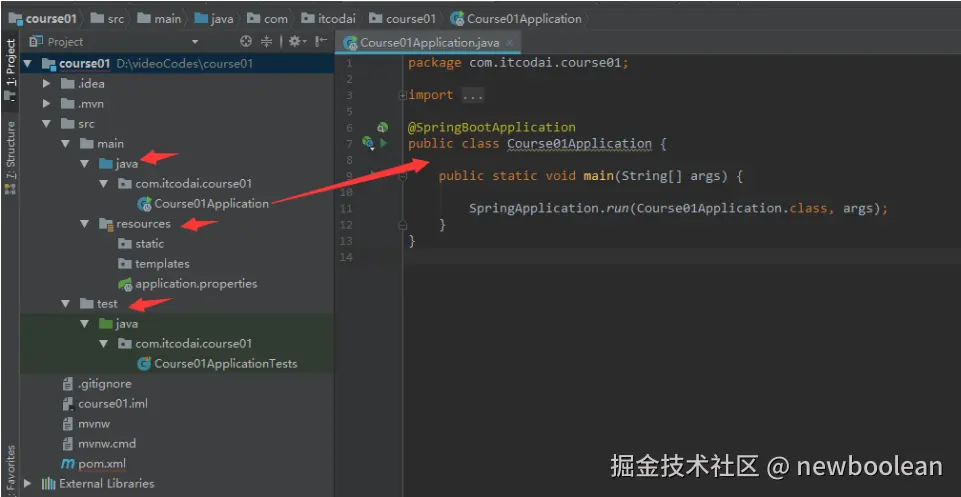
Task: Click @SpringBootApplication annotation in editor
Action: coord(492,127)
